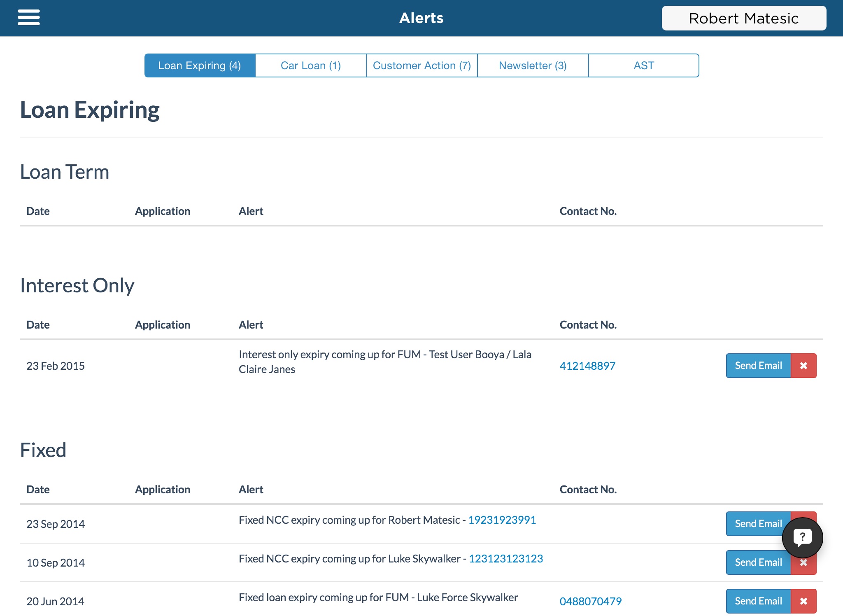843x616 pixels.
Task: Open contact number 412148897
Action: pos(588,365)
